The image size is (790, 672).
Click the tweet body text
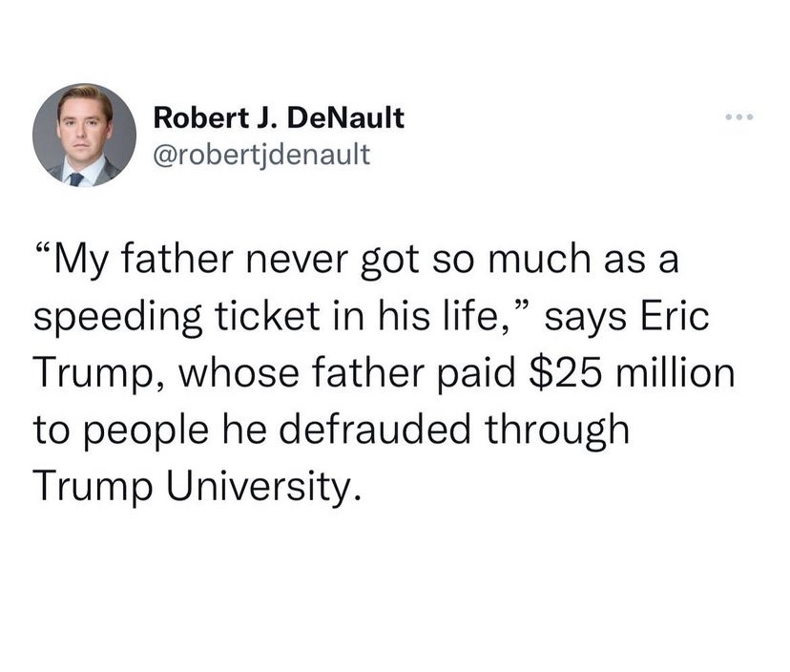382,373
